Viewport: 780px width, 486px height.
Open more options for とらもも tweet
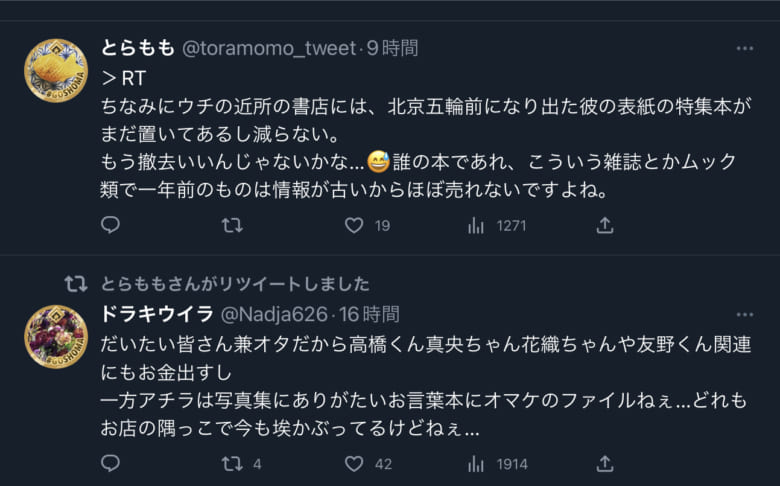pyautogui.click(x=745, y=48)
